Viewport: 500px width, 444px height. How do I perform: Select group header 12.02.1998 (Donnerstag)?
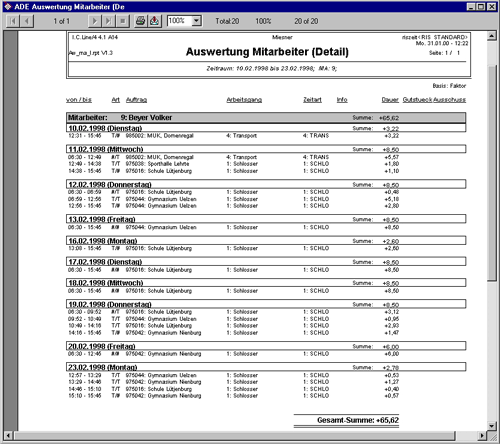[266, 184]
